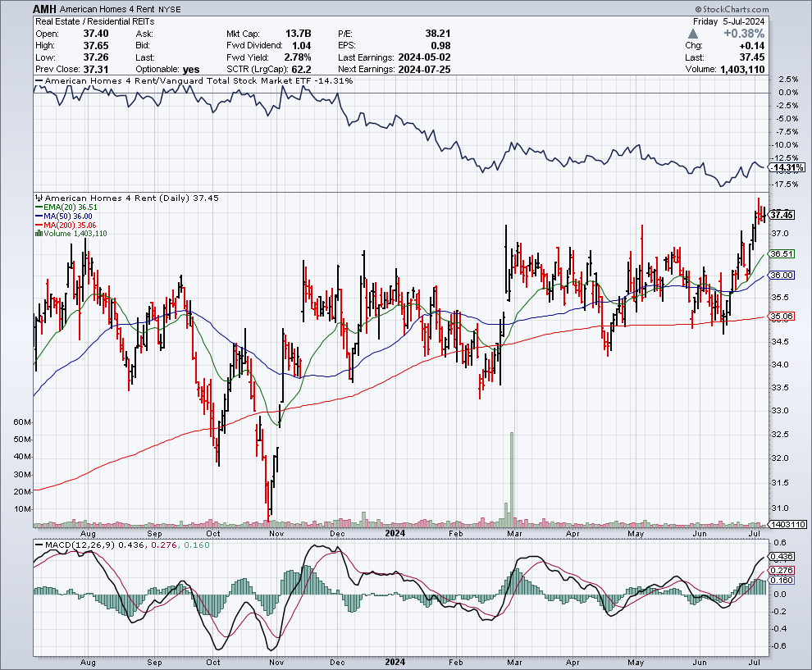Screen dimensions: 812x670
Task: Click the Next Earnings date 2024-07-25
Action: pyautogui.click(x=424, y=70)
